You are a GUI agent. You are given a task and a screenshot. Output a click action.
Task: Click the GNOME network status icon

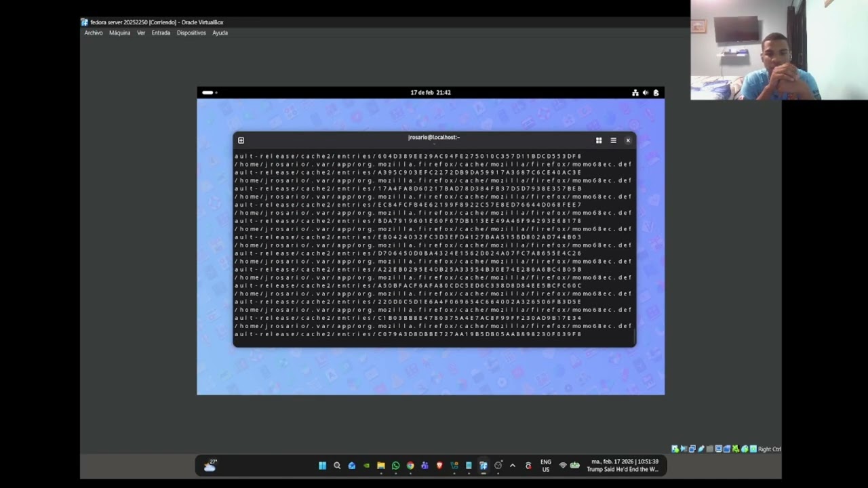click(635, 93)
